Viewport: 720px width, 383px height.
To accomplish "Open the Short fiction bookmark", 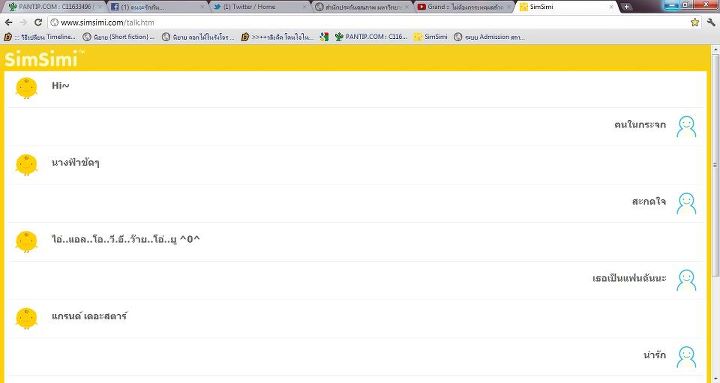I will tap(118, 37).
